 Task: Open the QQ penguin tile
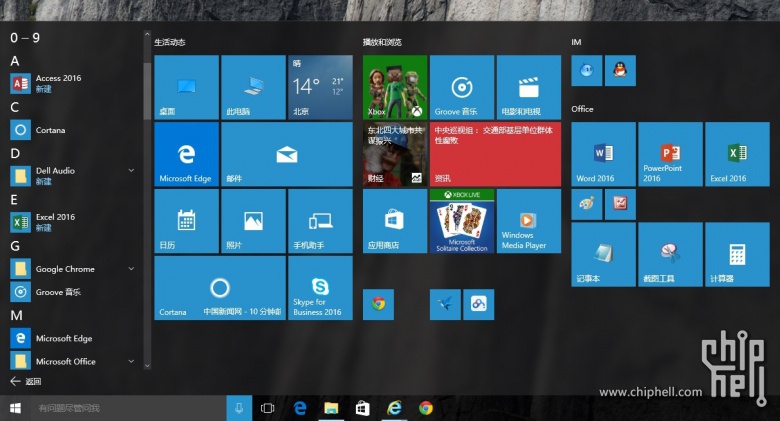[x=620, y=70]
